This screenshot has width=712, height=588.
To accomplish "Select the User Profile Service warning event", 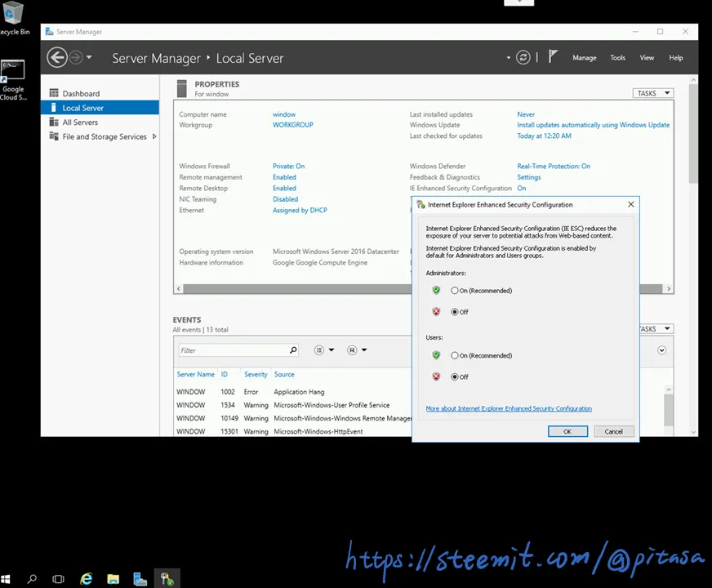I will coord(293,405).
